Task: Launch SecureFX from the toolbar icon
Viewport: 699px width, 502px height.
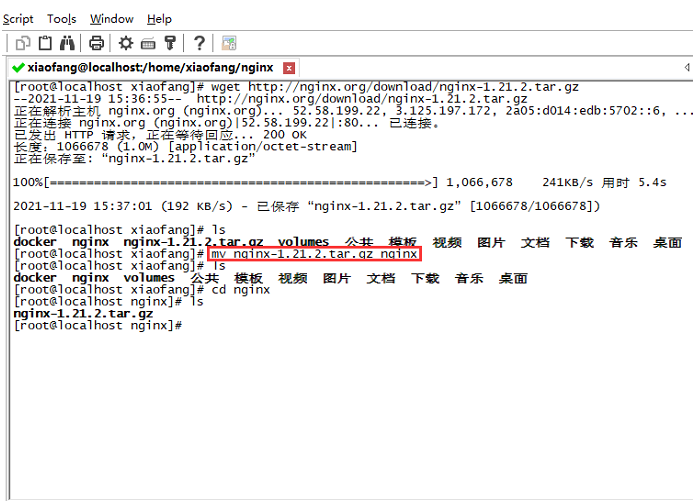Action: tap(229, 43)
